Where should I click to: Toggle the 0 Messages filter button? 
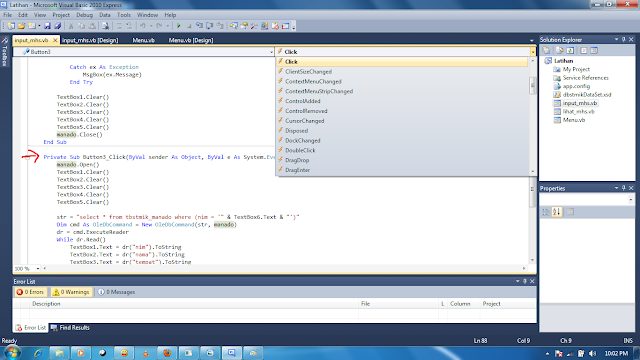coord(117,292)
